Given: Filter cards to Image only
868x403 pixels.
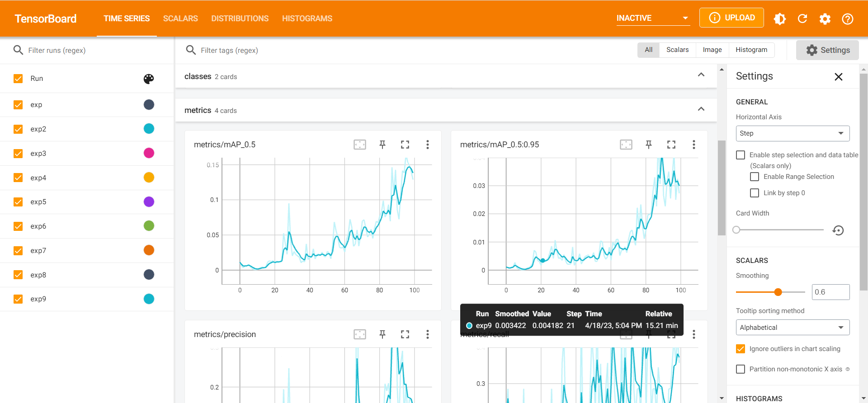Looking at the screenshot, I should tap(712, 50).
